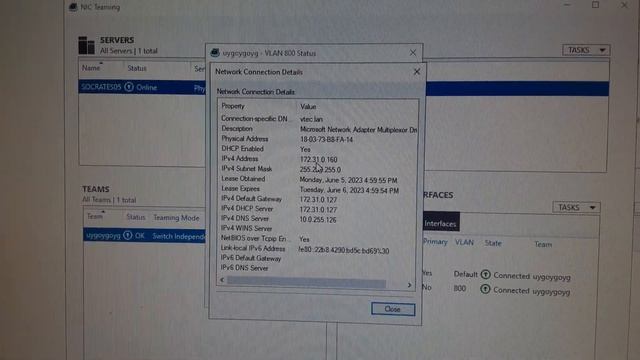Click the Servers tile icon

pos(86,45)
